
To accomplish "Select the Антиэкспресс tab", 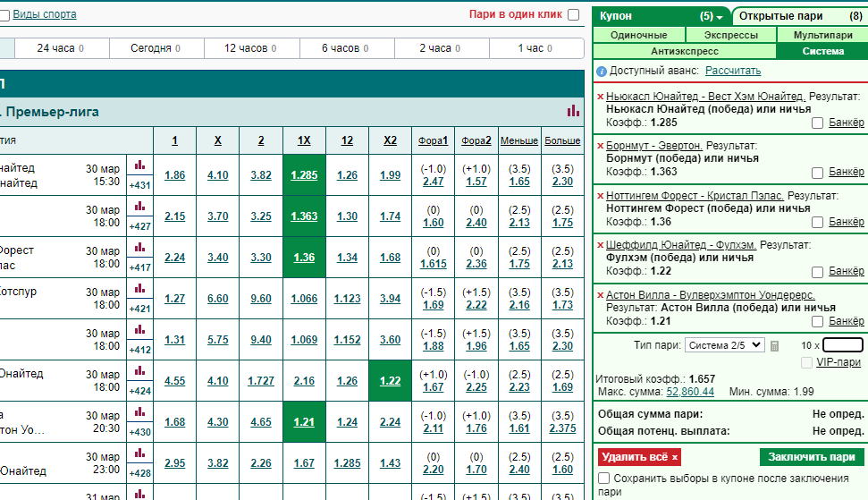I will tap(684, 51).
